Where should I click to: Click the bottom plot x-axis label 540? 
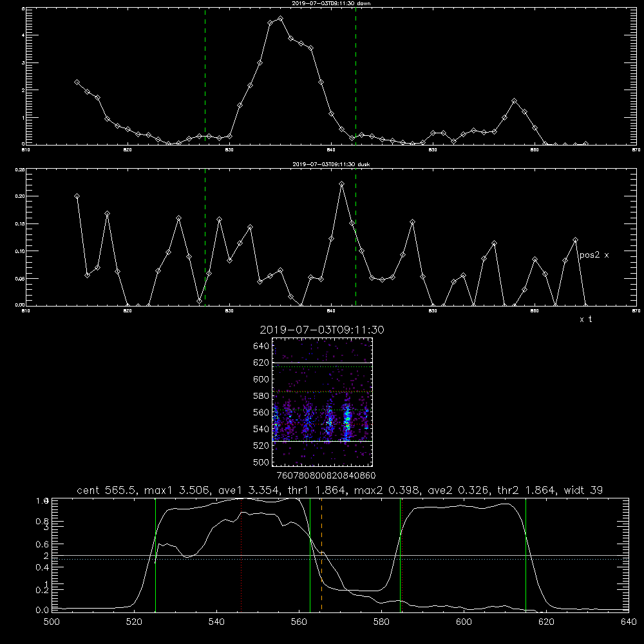[216, 622]
